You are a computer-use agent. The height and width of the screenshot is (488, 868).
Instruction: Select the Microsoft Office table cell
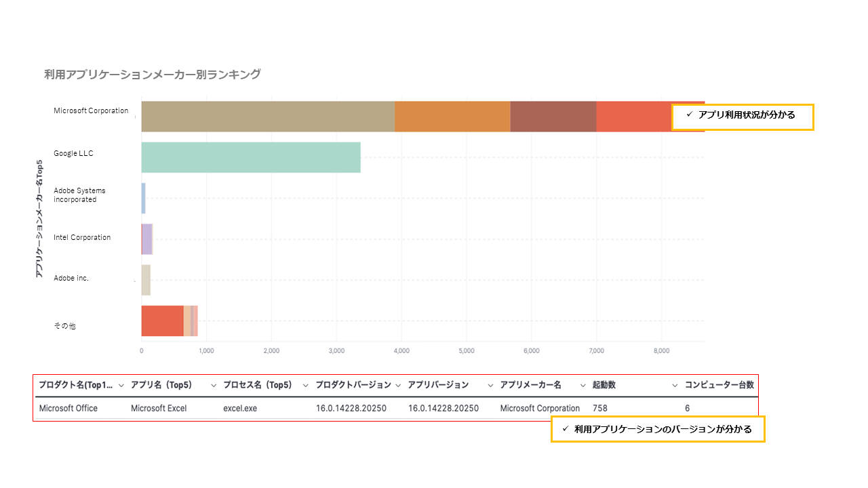click(x=68, y=408)
